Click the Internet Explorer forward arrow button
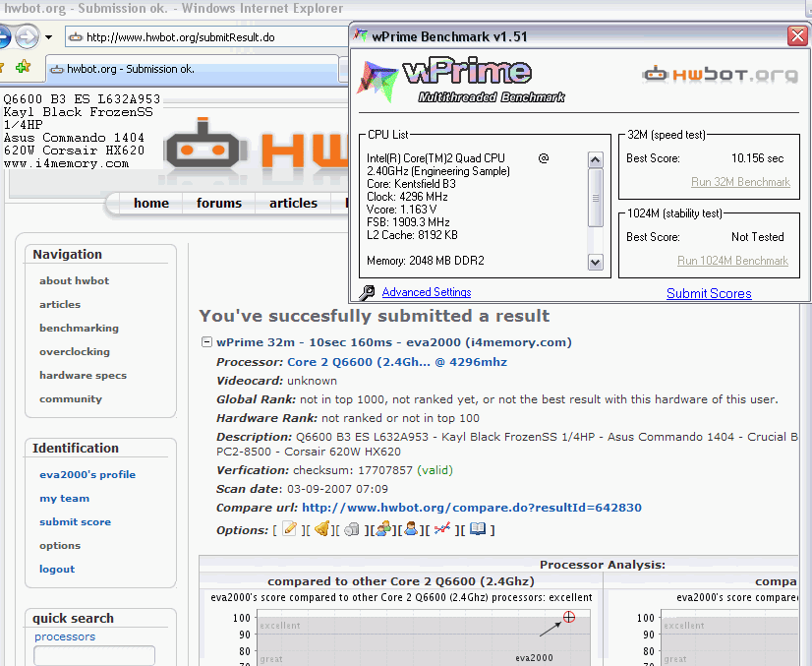This screenshot has height=666, width=812. [x=27, y=36]
